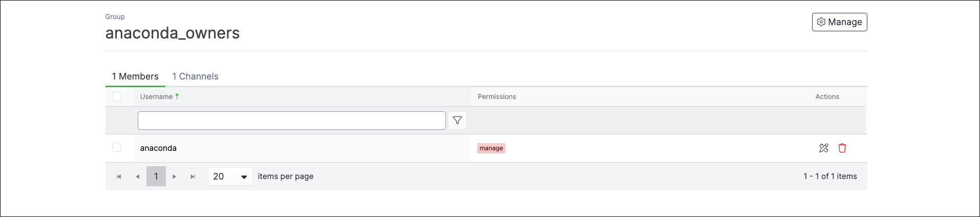Switch to the 1 Channels tab
The width and height of the screenshot is (980, 217).
pos(195,76)
